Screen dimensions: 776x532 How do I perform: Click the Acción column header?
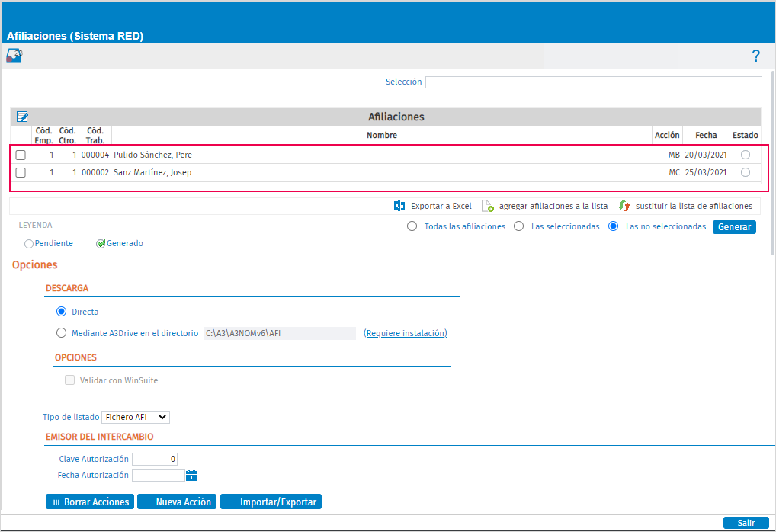pyautogui.click(x=667, y=135)
